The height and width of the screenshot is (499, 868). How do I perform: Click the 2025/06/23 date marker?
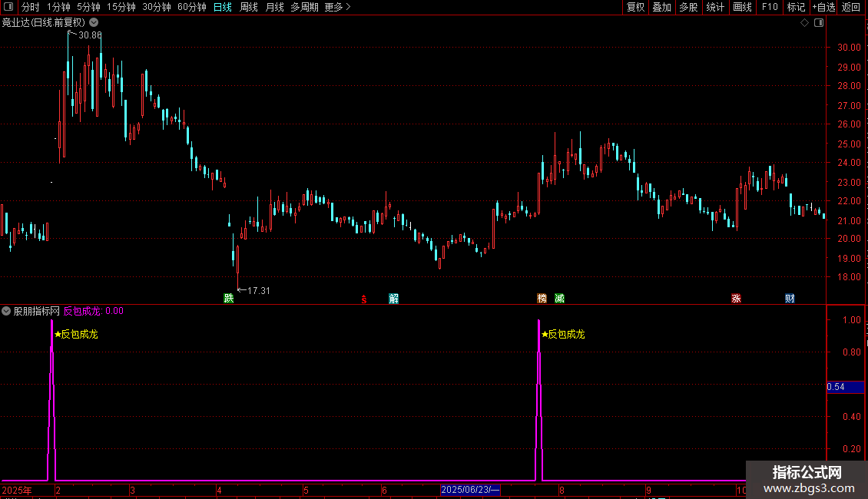(471, 490)
